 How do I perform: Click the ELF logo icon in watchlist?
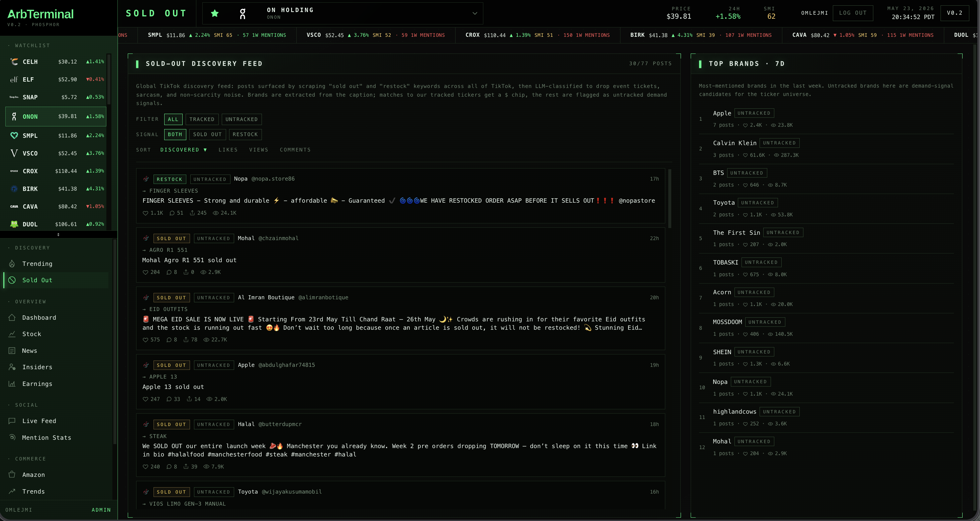14,80
